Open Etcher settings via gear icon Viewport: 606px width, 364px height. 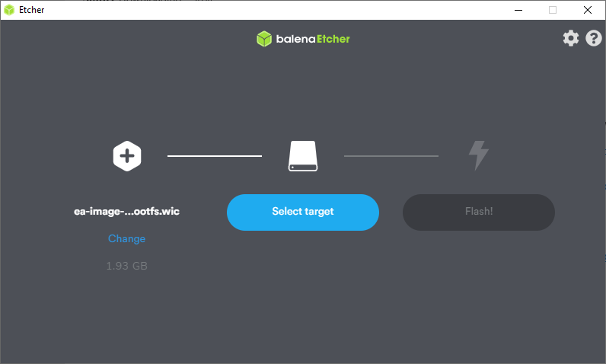(570, 38)
